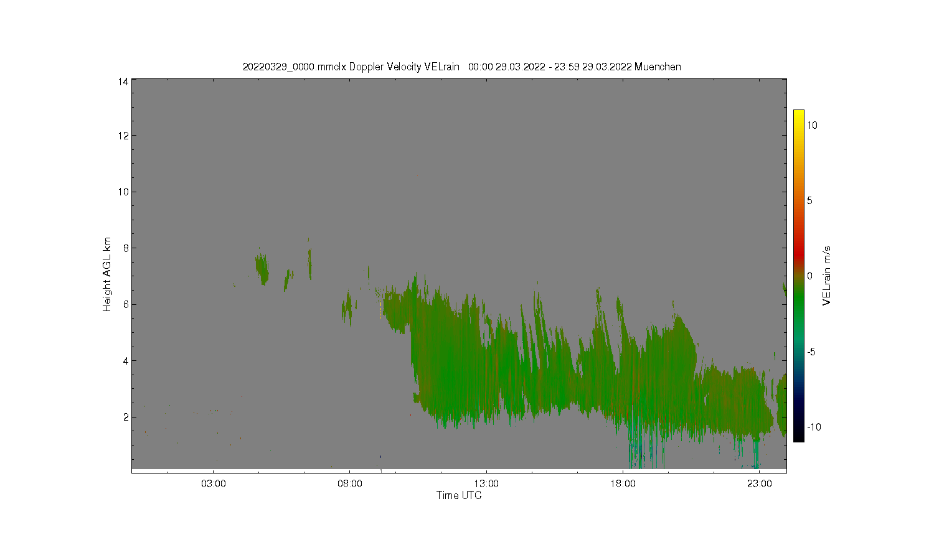The height and width of the screenshot is (560, 934).
Task: Click the plot title text starting with 20220329_0000.mmclx
Action: click(461, 67)
